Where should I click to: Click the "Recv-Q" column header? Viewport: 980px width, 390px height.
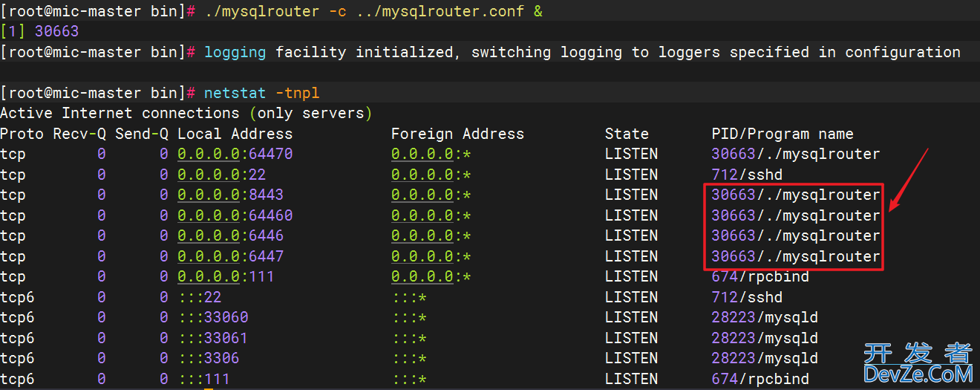point(79,134)
